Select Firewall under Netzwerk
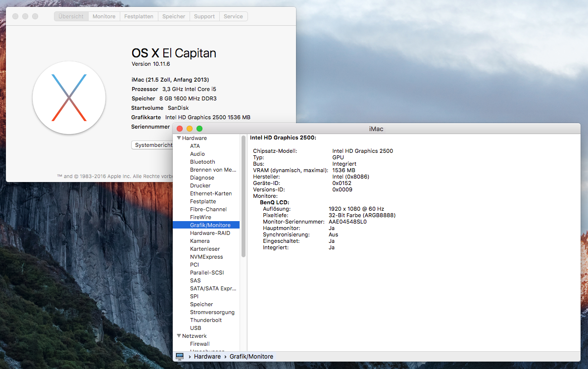The image size is (588, 369). point(200,344)
